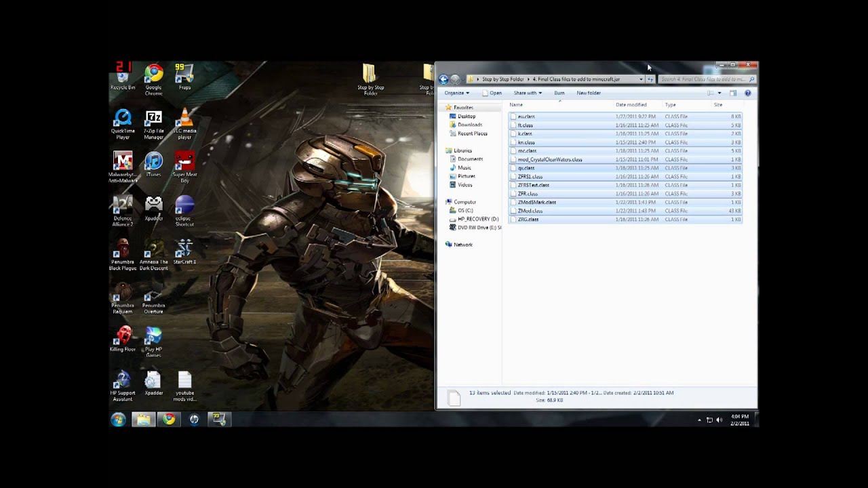This screenshot has height=488, width=868.
Task: Select the Play HP Games desktop icon
Action: tap(154, 342)
